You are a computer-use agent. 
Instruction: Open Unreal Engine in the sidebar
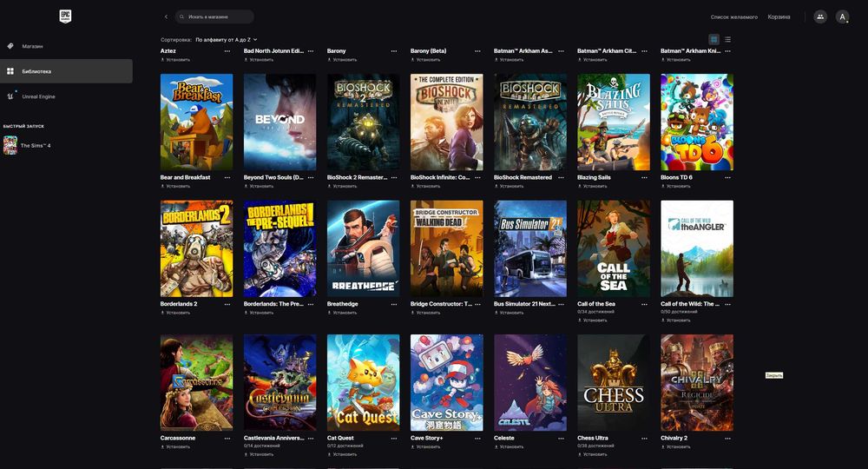[x=67, y=96]
